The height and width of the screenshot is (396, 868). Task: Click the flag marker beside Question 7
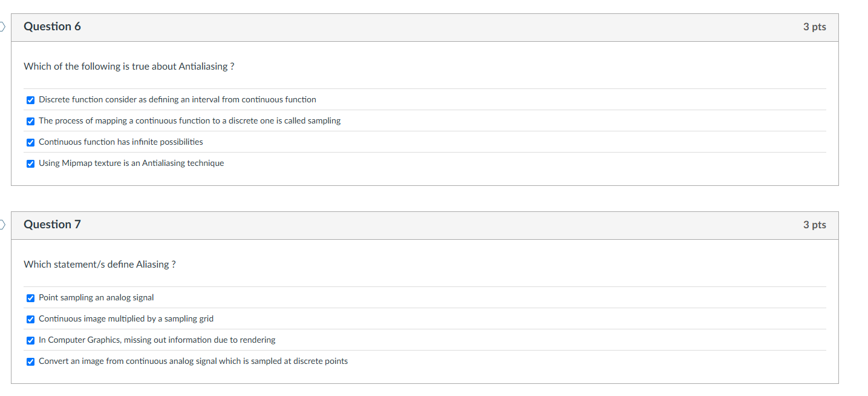pos(2,225)
